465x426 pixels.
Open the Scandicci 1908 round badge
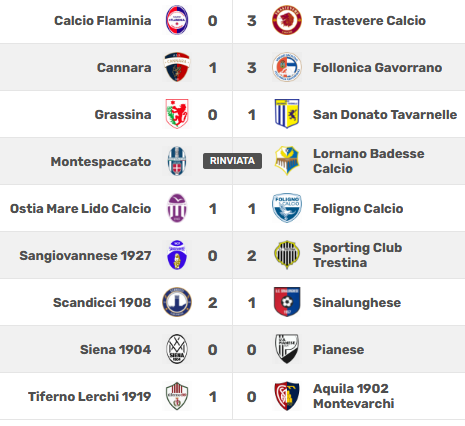(x=177, y=302)
